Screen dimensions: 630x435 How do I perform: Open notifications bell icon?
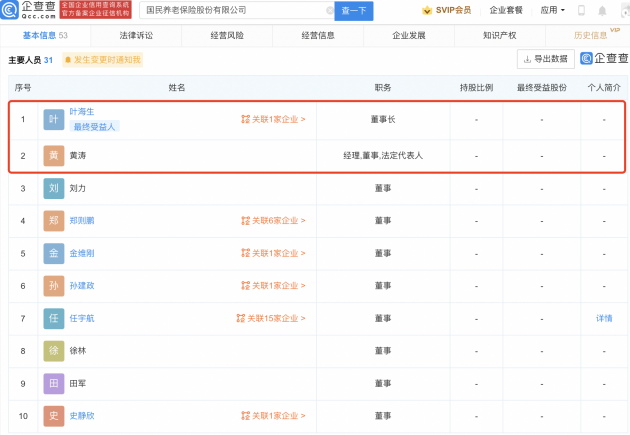click(x=602, y=11)
